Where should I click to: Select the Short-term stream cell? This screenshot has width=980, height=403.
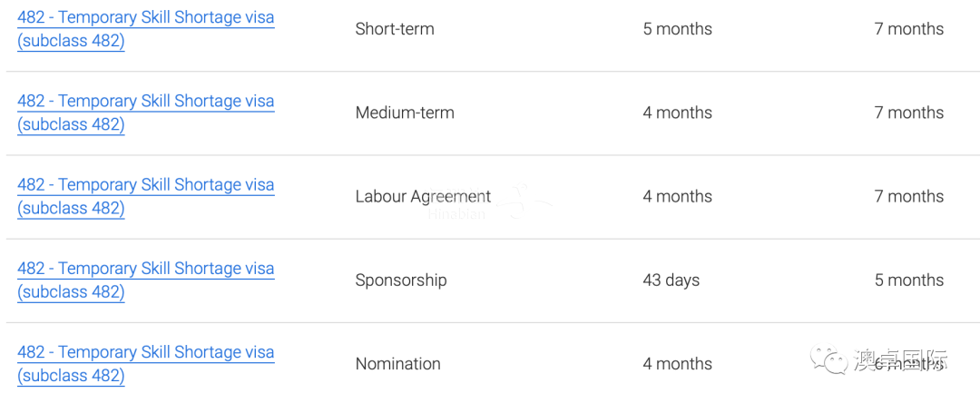(x=395, y=29)
